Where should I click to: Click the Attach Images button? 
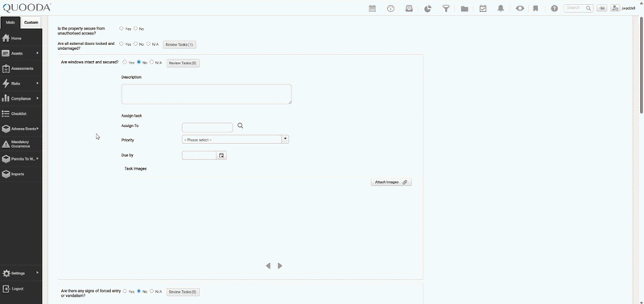pos(391,182)
